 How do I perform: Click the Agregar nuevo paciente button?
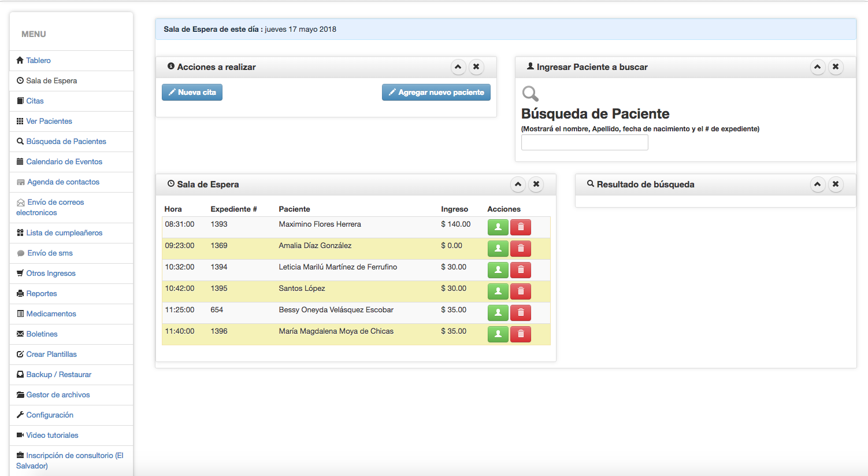pyautogui.click(x=436, y=93)
